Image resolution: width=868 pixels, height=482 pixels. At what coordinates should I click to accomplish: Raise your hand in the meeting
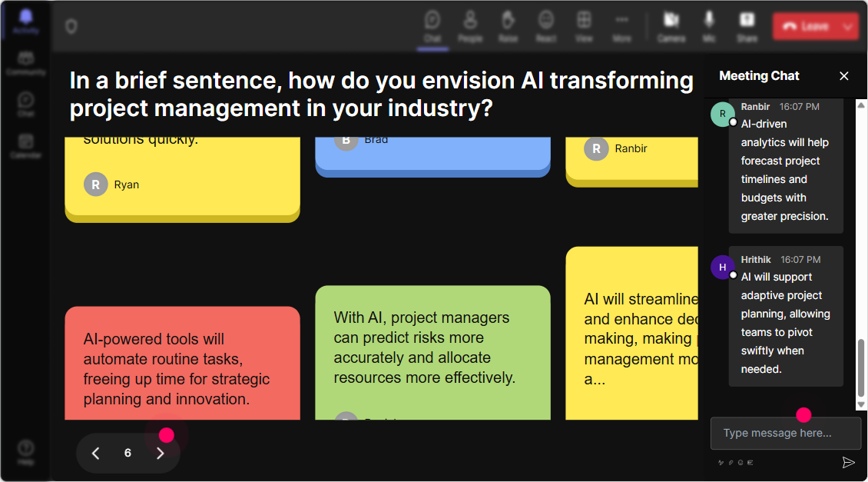pos(509,27)
